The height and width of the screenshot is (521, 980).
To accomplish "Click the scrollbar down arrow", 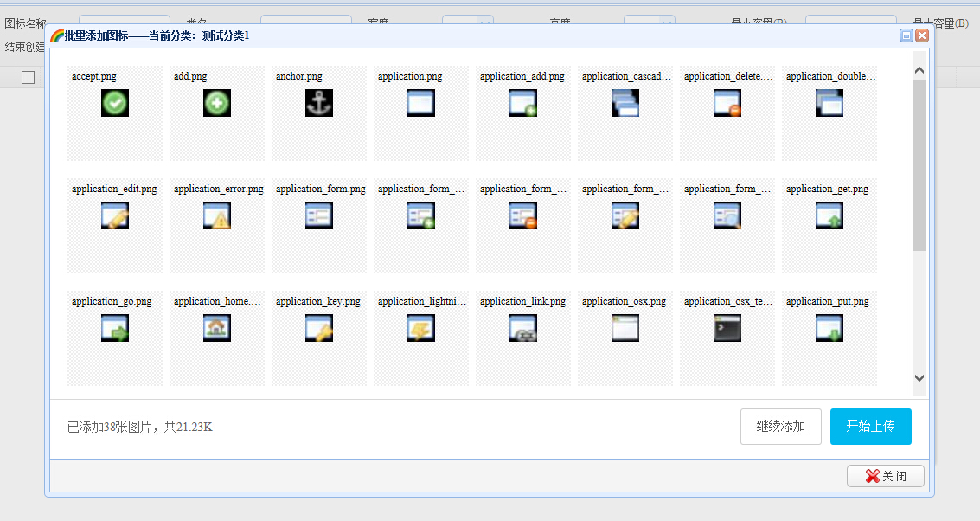I will click(919, 378).
